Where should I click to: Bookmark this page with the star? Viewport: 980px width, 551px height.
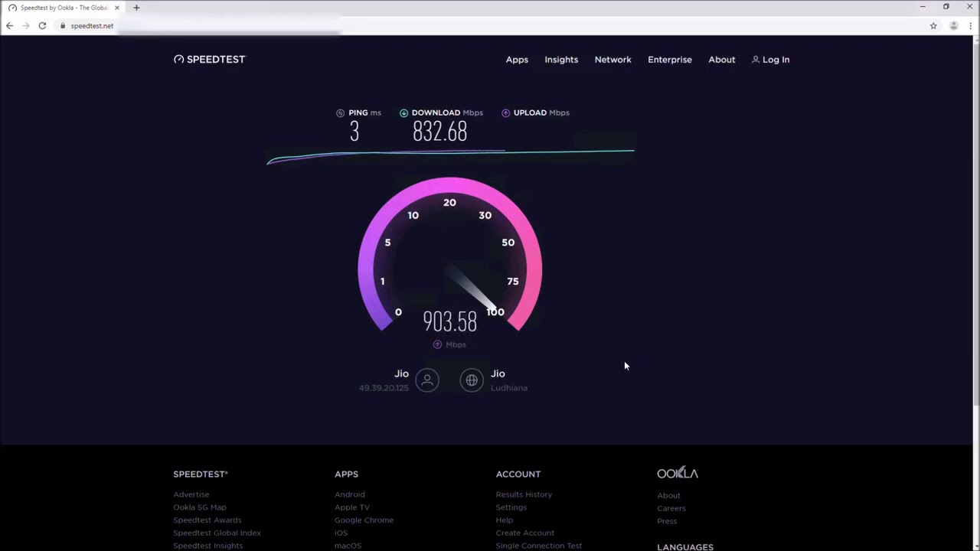click(x=933, y=25)
